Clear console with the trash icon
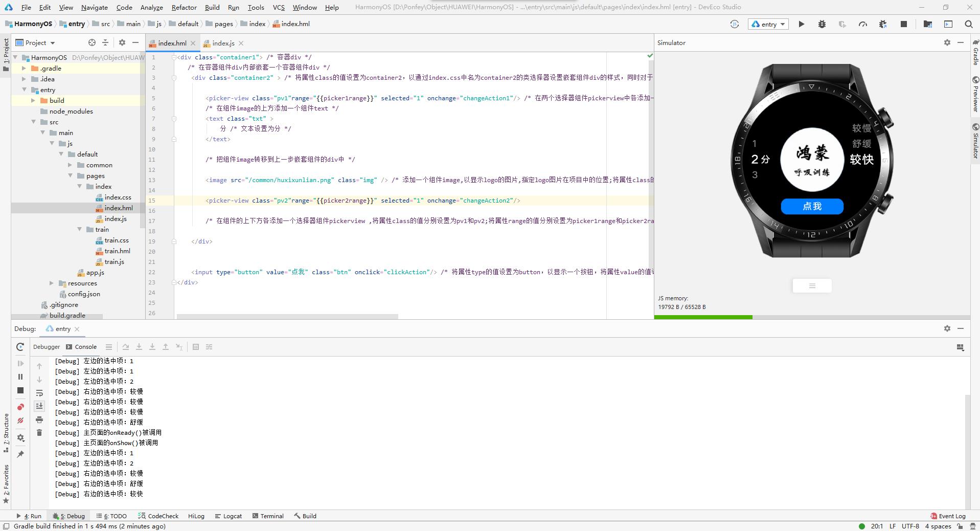The width and height of the screenshot is (980, 531). click(x=39, y=433)
